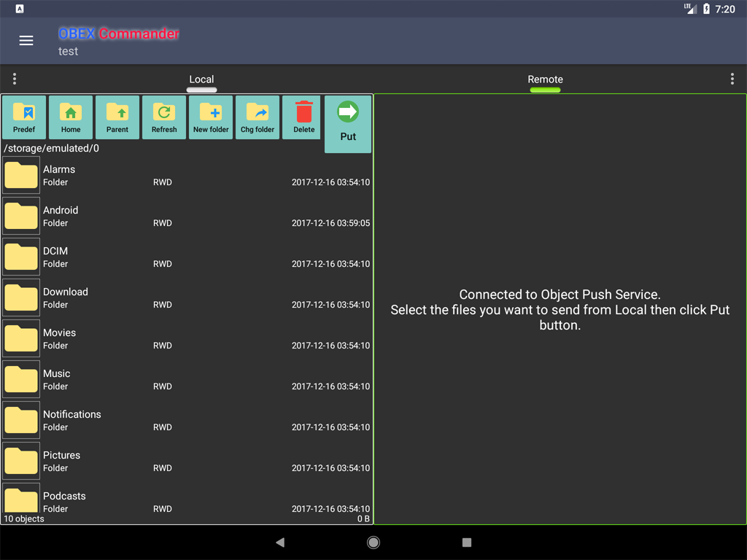This screenshot has height=560, width=747.
Task: Open the Movies folder name
Action: pyautogui.click(x=60, y=332)
